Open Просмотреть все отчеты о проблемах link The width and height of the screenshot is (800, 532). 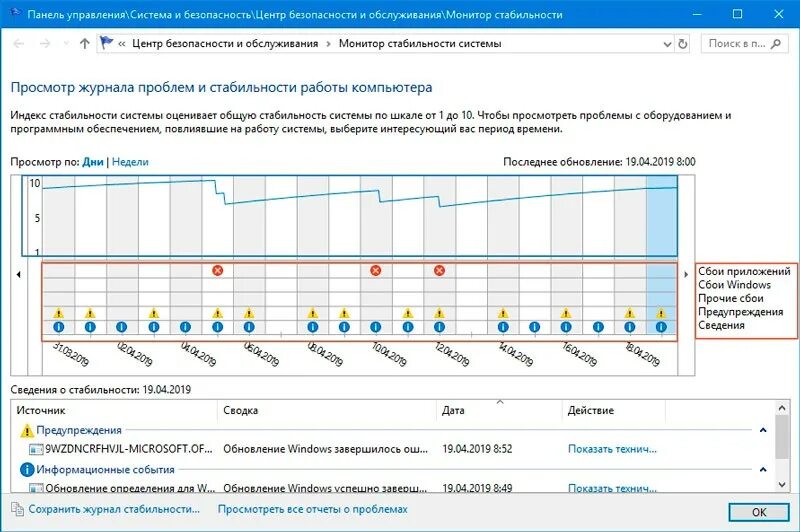313,509
